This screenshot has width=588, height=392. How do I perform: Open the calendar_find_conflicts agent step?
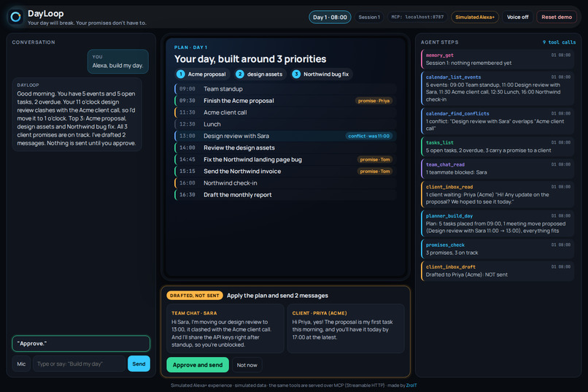(x=498, y=120)
